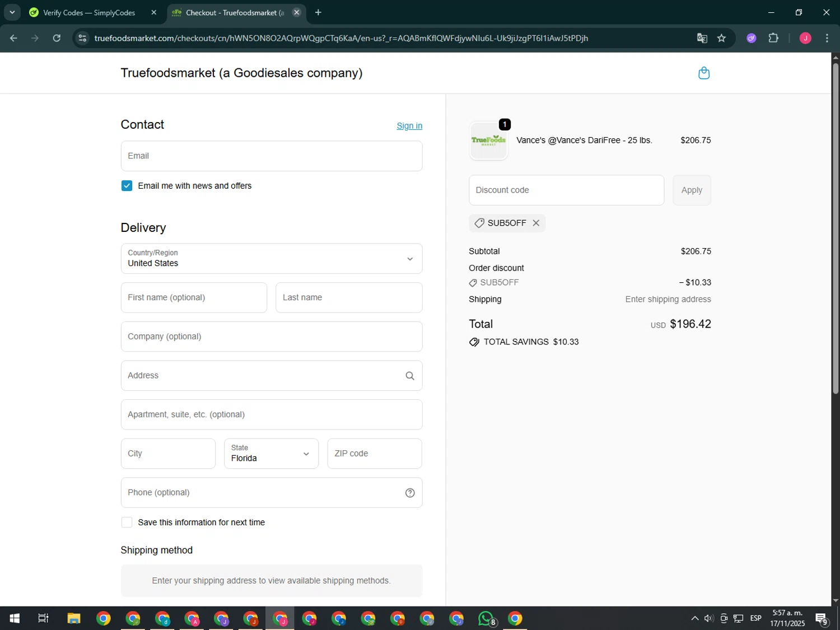Reload the checkout page
This screenshot has width=840, height=630.
[57, 38]
